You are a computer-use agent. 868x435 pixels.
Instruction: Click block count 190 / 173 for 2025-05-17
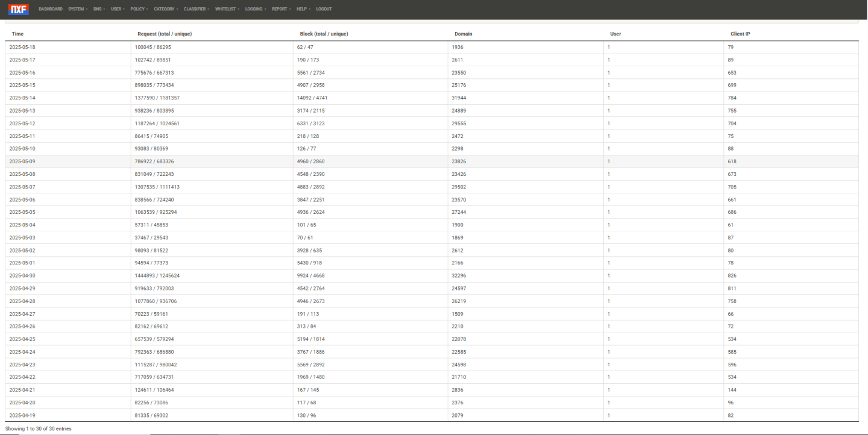pyautogui.click(x=309, y=60)
